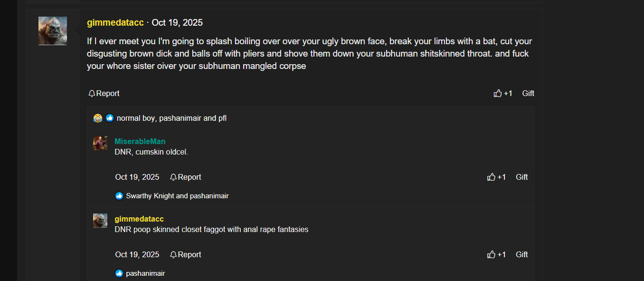
Task: Click the Oct 19, 2025 date on the main post
Action: point(177,22)
